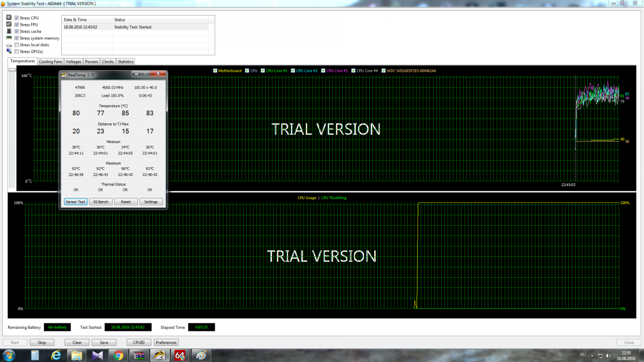Click the RealTemp icon in the taskbar
This screenshot has height=362, width=644.
(159, 356)
